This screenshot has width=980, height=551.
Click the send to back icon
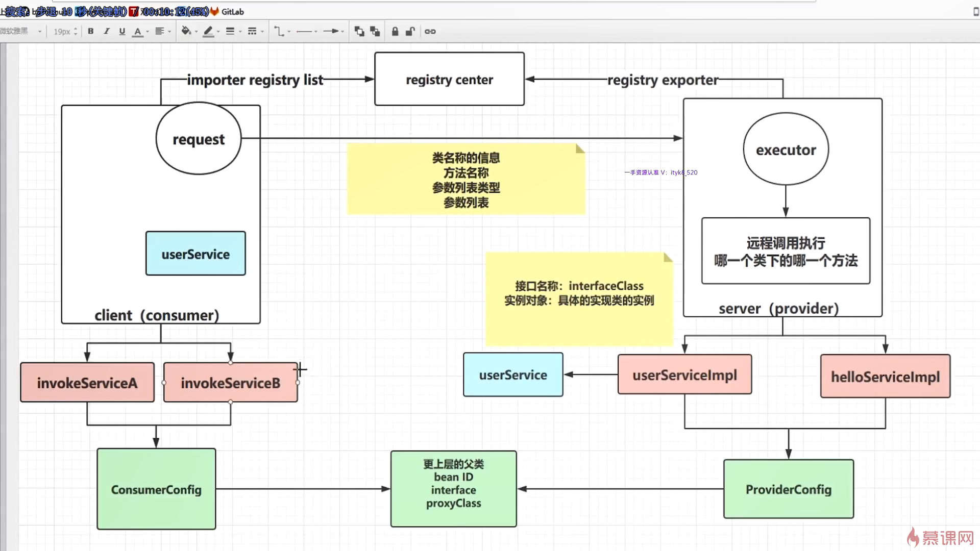point(375,31)
